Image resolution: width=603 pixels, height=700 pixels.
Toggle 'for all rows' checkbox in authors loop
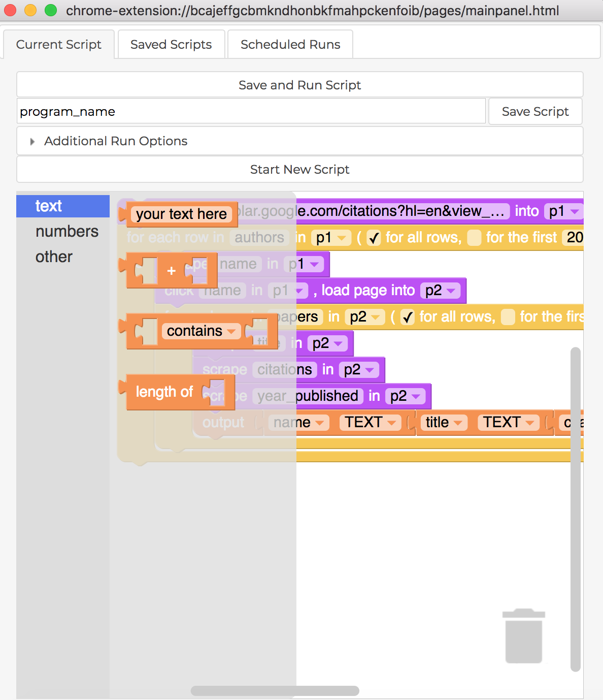click(374, 238)
